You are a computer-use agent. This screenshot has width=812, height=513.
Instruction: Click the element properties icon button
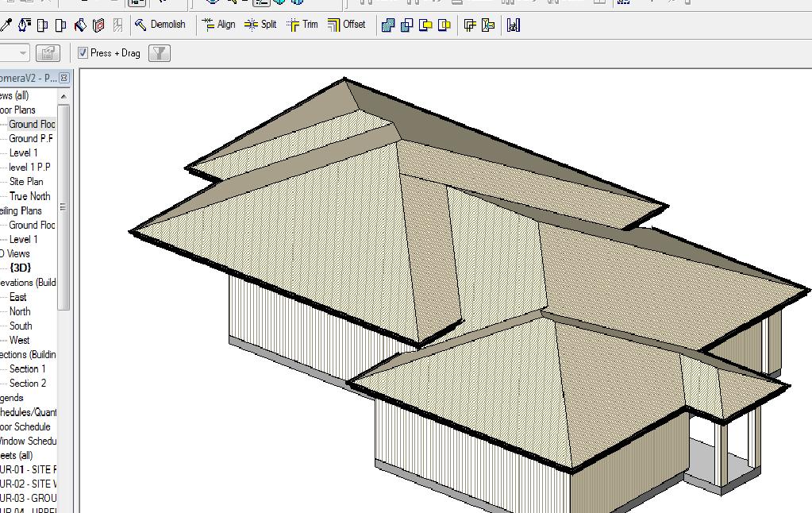48,53
